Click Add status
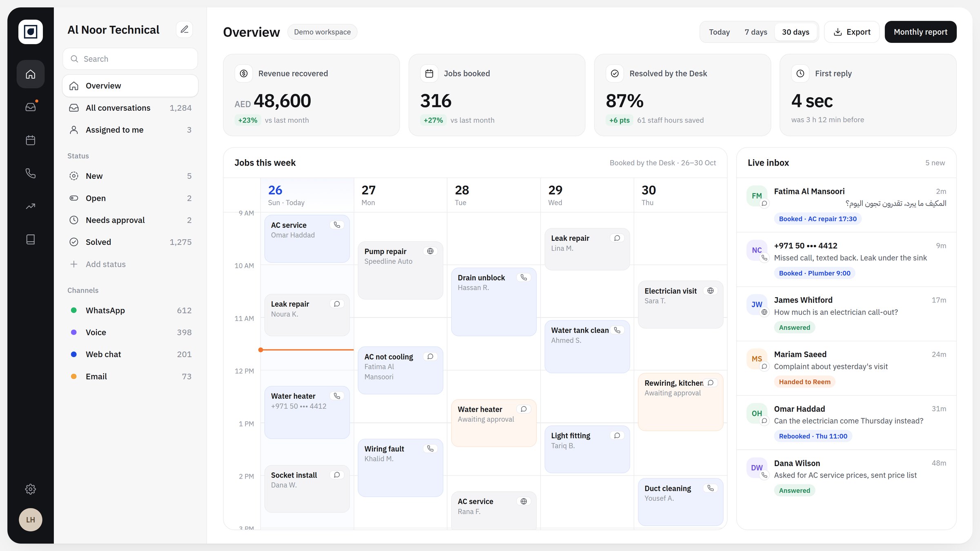Viewport: 980px width, 551px height. [130, 264]
